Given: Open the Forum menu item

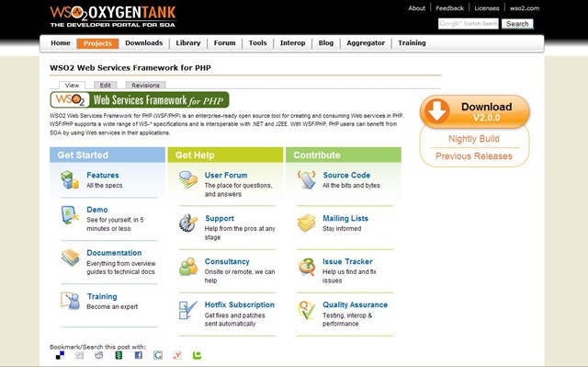Looking at the screenshot, I should [x=224, y=43].
